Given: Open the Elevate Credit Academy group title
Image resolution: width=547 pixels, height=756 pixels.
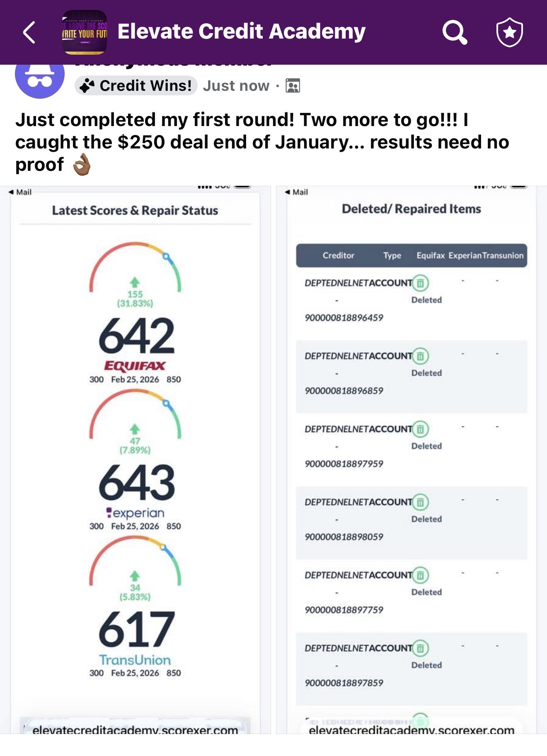Looking at the screenshot, I should tap(241, 32).
